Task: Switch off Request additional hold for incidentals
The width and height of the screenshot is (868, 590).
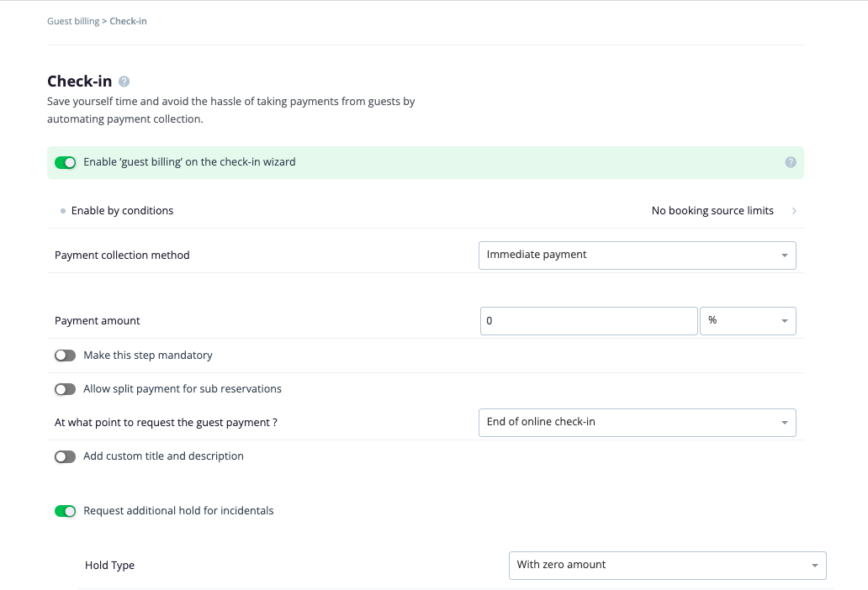Action: pos(66,511)
